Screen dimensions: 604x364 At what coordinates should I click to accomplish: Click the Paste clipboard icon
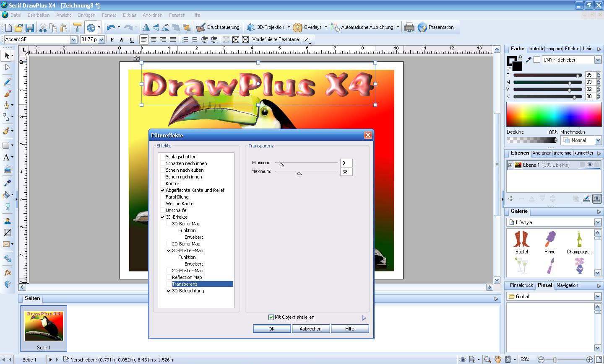[x=64, y=28]
